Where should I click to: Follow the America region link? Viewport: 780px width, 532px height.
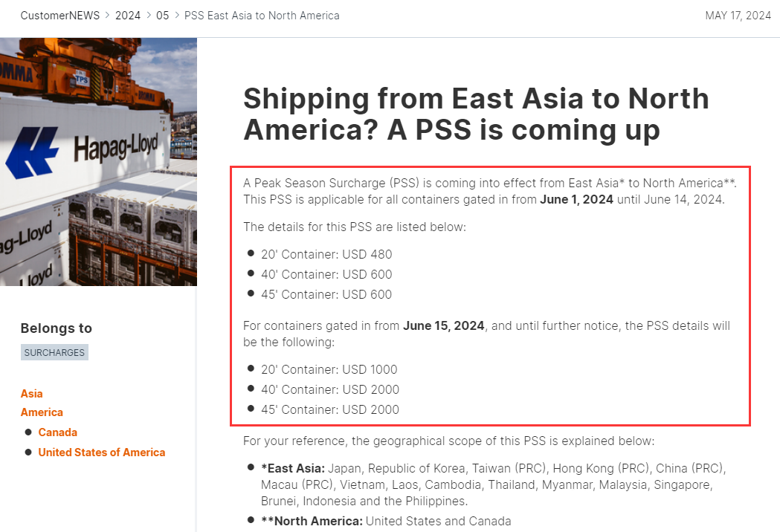point(42,412)
